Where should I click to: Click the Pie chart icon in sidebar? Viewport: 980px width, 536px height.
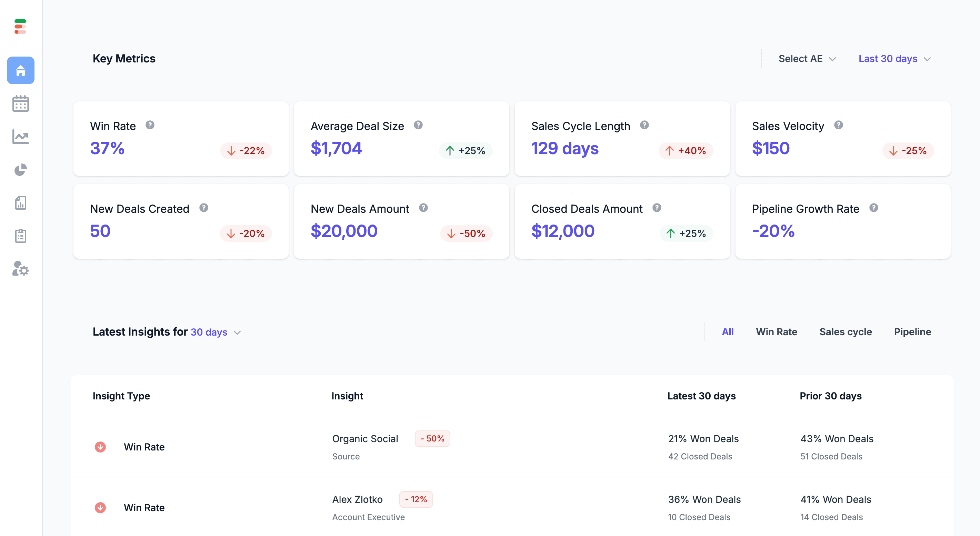[x=20, y=170]
